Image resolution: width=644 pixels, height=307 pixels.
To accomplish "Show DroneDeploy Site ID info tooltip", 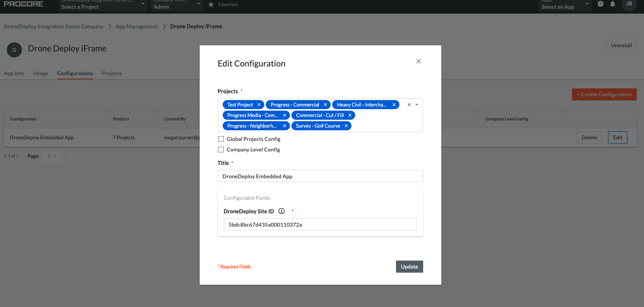I will 282,211.
